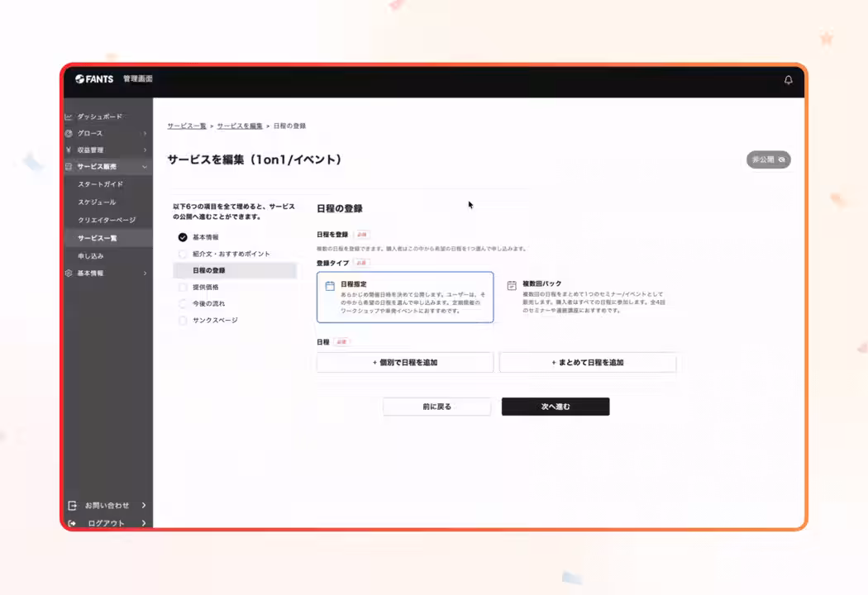
Task: Click the お問い合わせ label
Action: click(x=107, y=505)
